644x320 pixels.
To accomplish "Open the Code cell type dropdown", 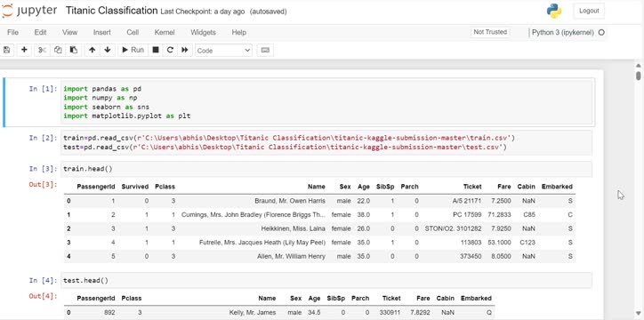I will (x=223, y=51).
